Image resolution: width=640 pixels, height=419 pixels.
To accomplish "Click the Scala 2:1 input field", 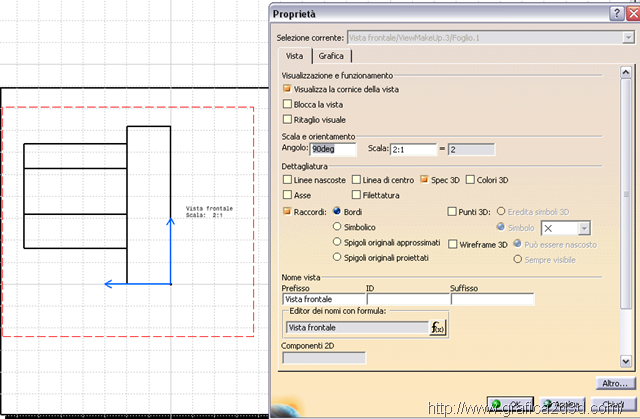I will (414, 149).
